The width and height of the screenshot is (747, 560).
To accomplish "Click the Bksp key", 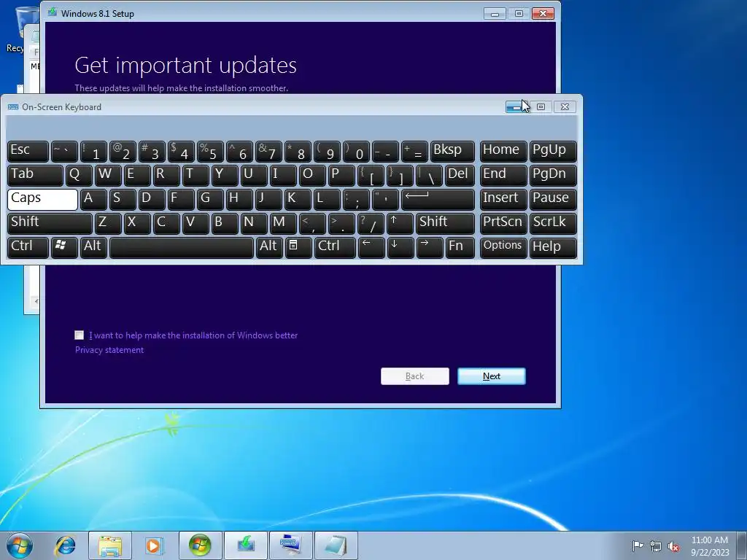I will 452,151.
